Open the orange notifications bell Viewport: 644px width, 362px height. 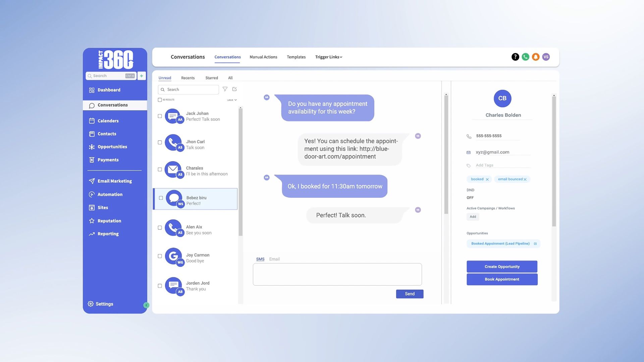pos(536,57)
